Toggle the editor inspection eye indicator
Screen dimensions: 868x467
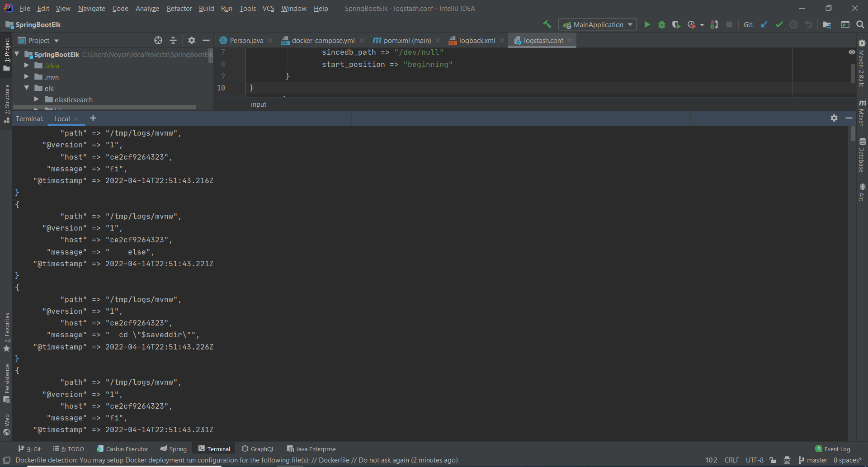852,52
